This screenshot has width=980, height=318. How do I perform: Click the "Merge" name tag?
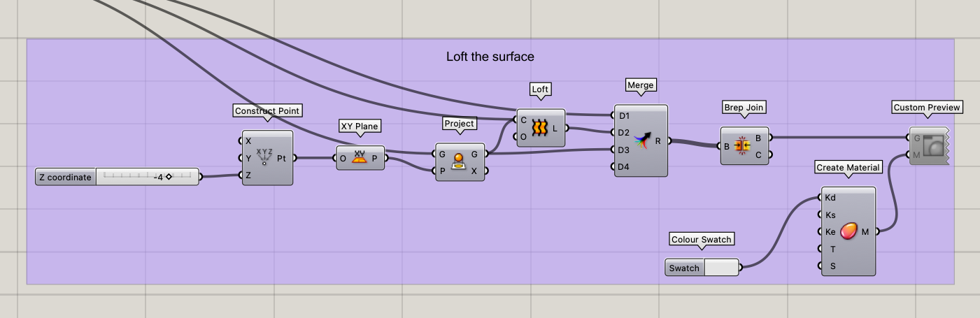[x=640, y=85]
